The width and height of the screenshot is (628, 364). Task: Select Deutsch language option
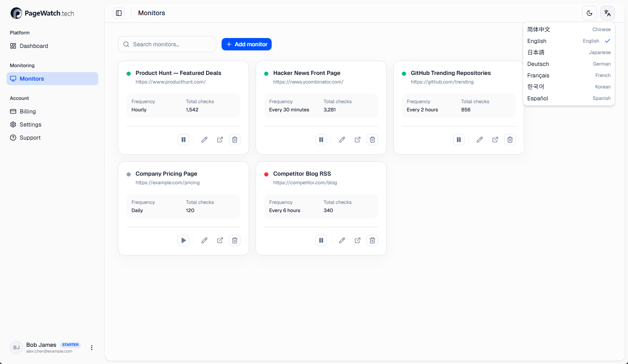pyautogui.click(x=569, y=64)
